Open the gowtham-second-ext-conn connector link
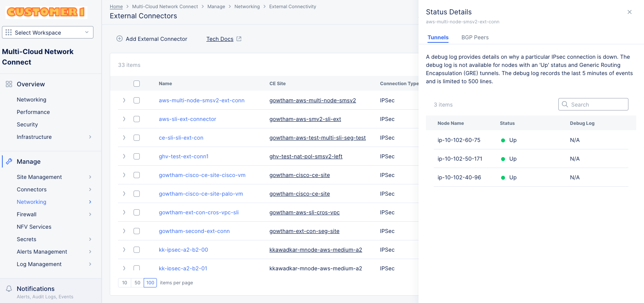The height and width of the screenshot is (303, 644). pyautogui.click(x=194, y=231)
